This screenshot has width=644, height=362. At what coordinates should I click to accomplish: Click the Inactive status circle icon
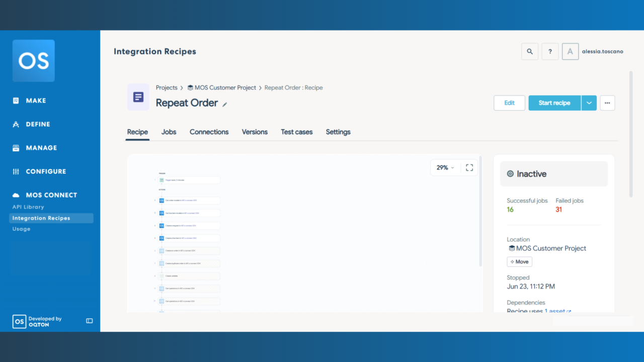[x=510, y=174]
